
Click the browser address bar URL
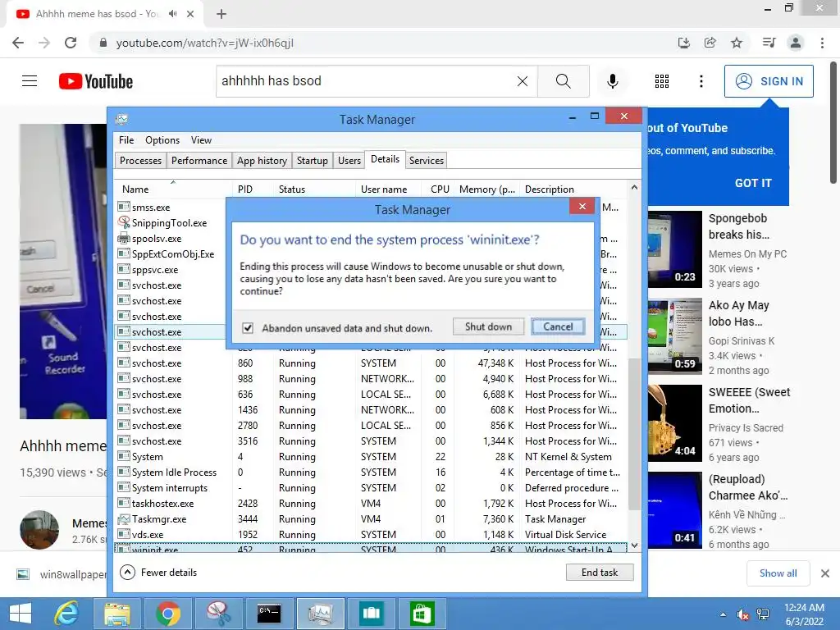(x=204, y=43)
